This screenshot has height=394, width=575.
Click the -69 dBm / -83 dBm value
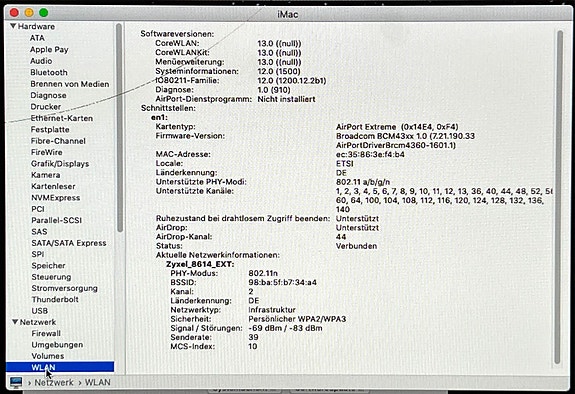pos(285,328)
